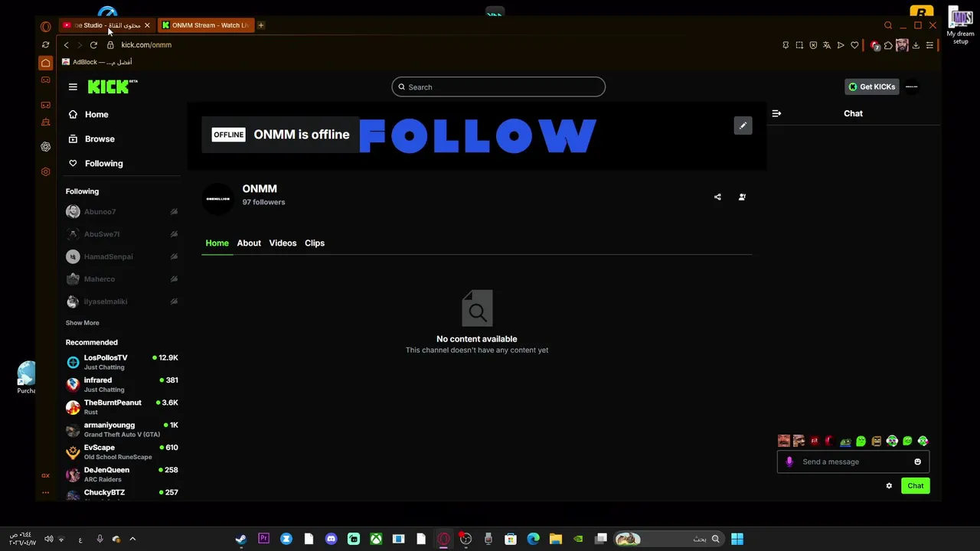Screen dimensions: 980x551
Task: Insert the green headphones emote with white headset
Action: click(x=892, y=441)
